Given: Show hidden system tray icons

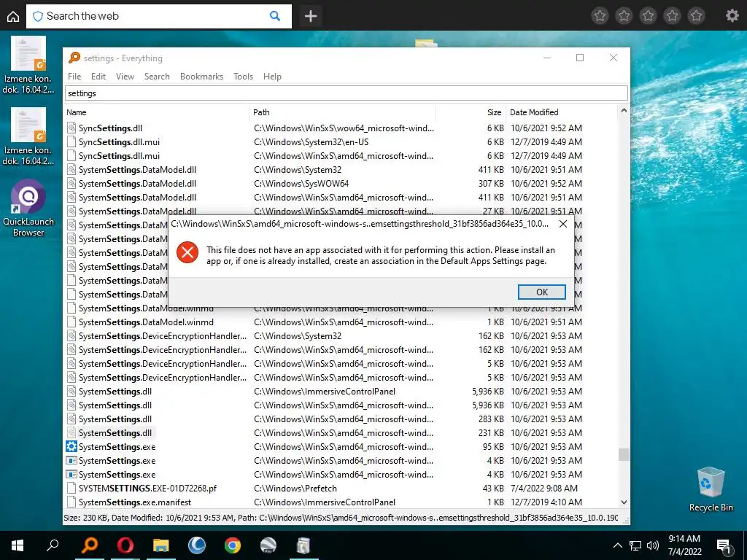Looking at the screenshot, I should point(617,545).
